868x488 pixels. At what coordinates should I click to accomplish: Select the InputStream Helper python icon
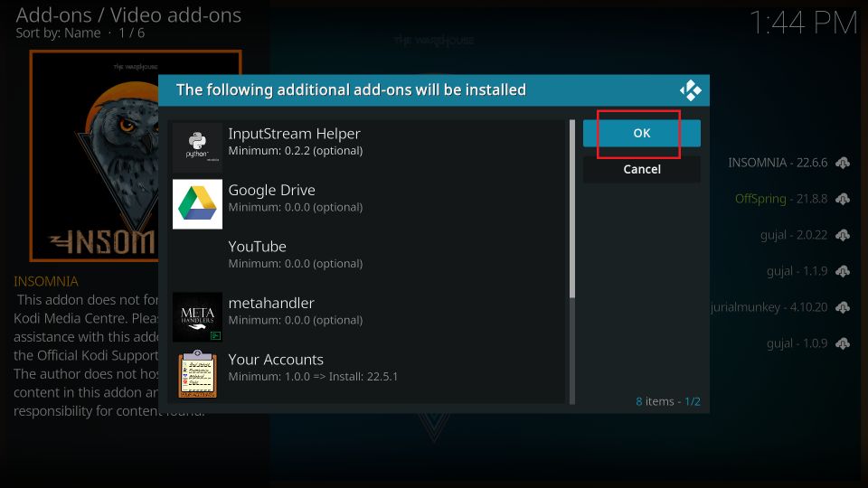point(197,147)
